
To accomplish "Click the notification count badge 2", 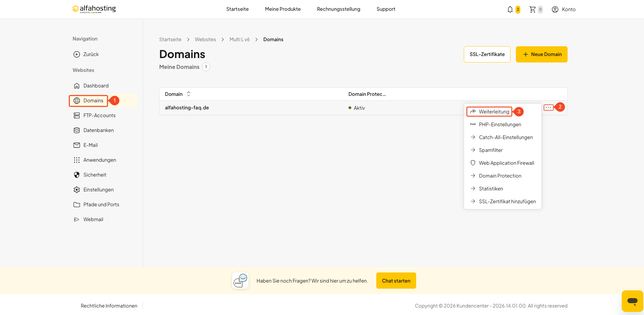I will [x=518, y=9].
